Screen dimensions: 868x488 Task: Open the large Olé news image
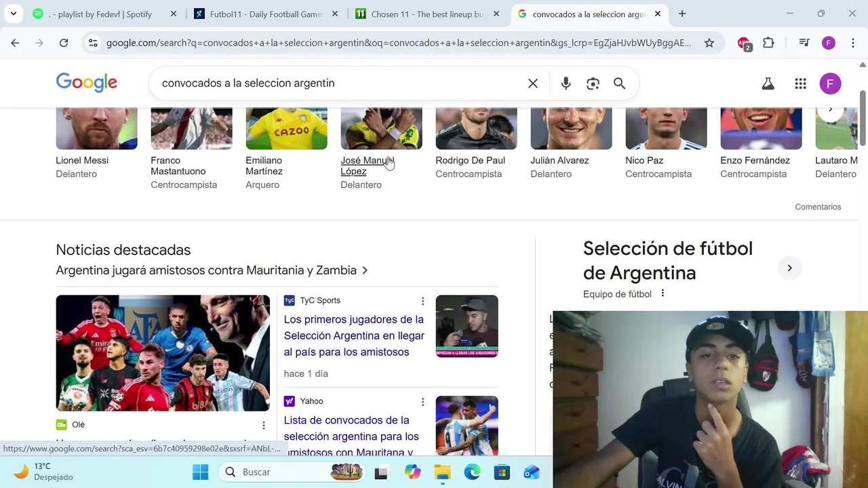[163, 353]
